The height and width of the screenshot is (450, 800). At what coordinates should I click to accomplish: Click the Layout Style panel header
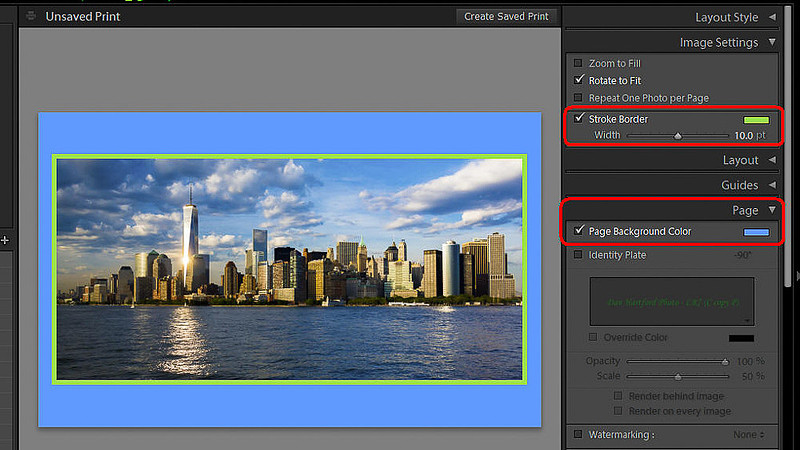coord(672,17)
